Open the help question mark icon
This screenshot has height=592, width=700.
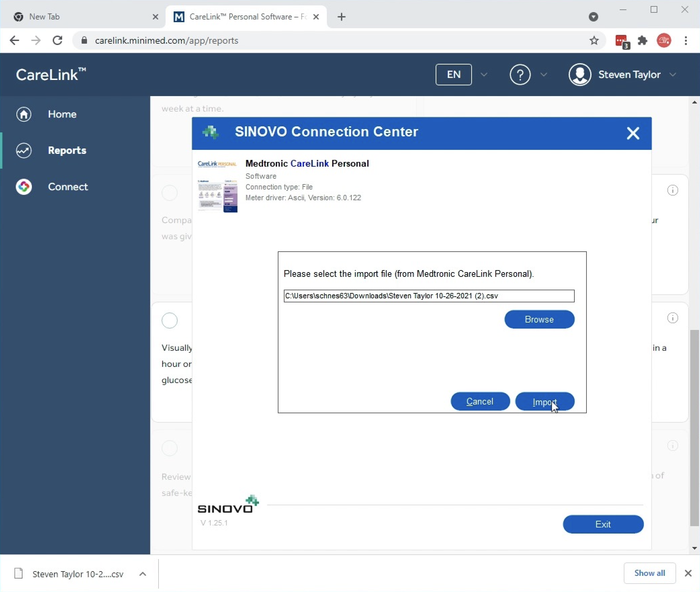[x=520, y=74]
